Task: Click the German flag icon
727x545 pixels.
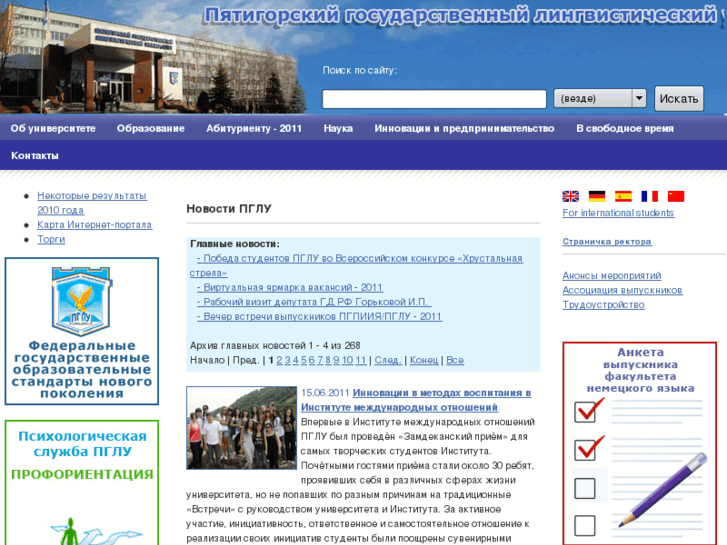Action: point(597,196)
